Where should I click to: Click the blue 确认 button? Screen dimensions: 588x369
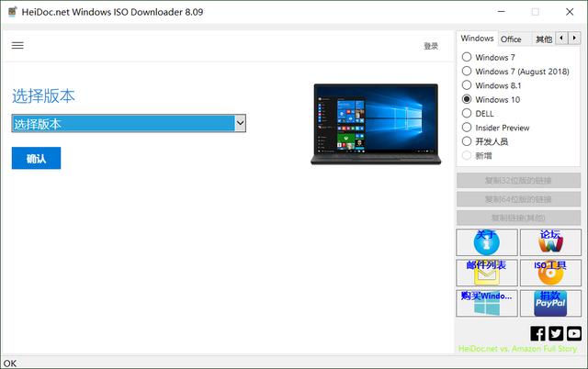click(36, 158)
